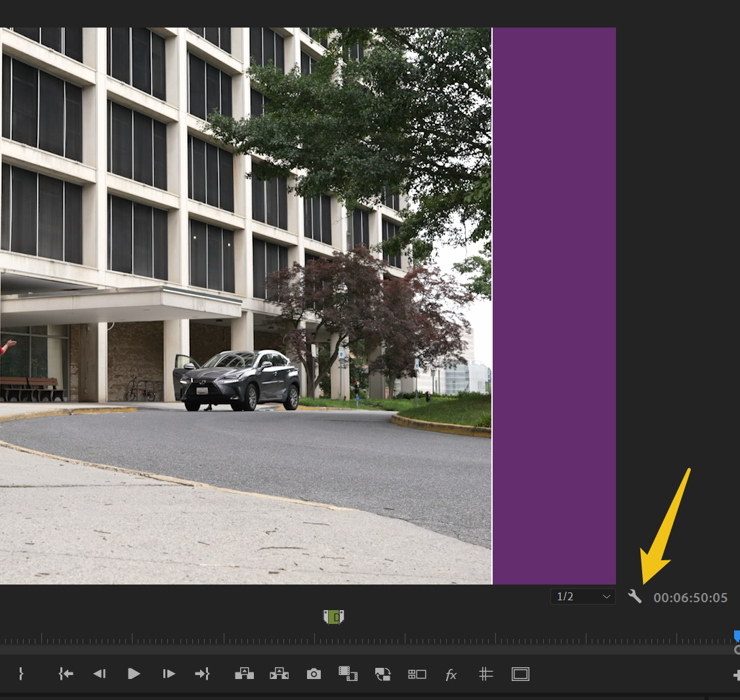
Task: Step forward one frame
Action: (x=168, y=674)
